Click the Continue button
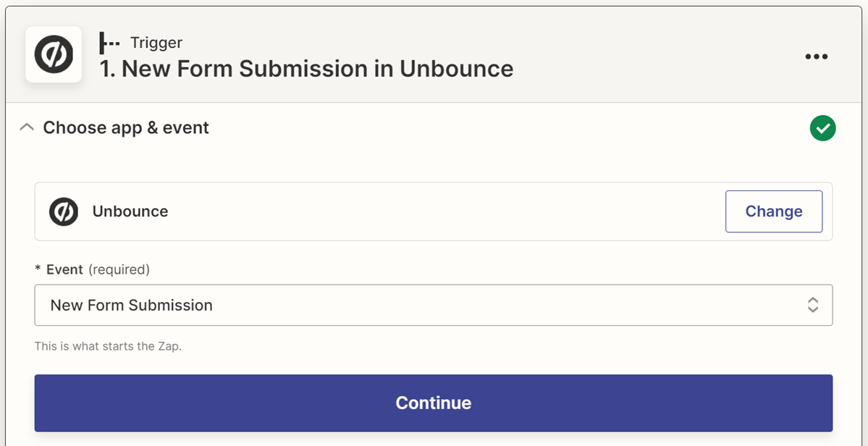 click(433, 403)
